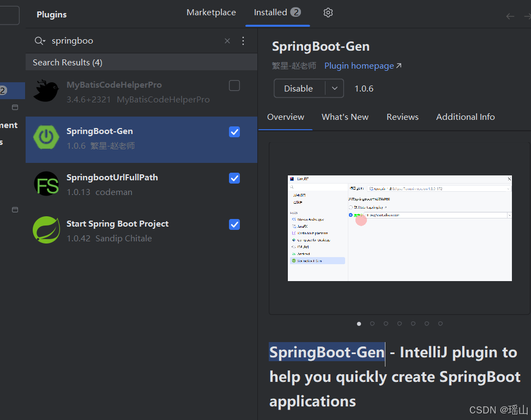Show the third screenshot carousel dot
This screenshot has height=420, width=531.
386,324
